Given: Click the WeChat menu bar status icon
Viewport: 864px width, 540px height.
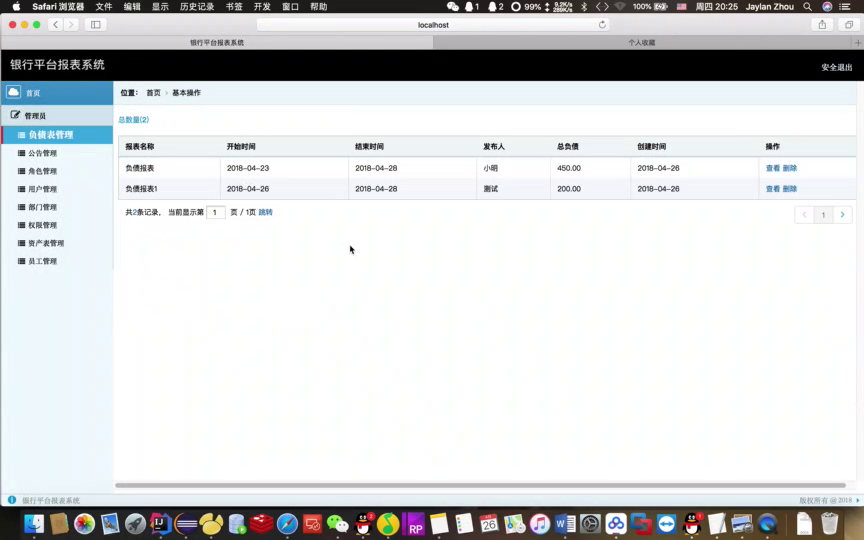Looking at the screenshot, I should (x=452, y=7).
